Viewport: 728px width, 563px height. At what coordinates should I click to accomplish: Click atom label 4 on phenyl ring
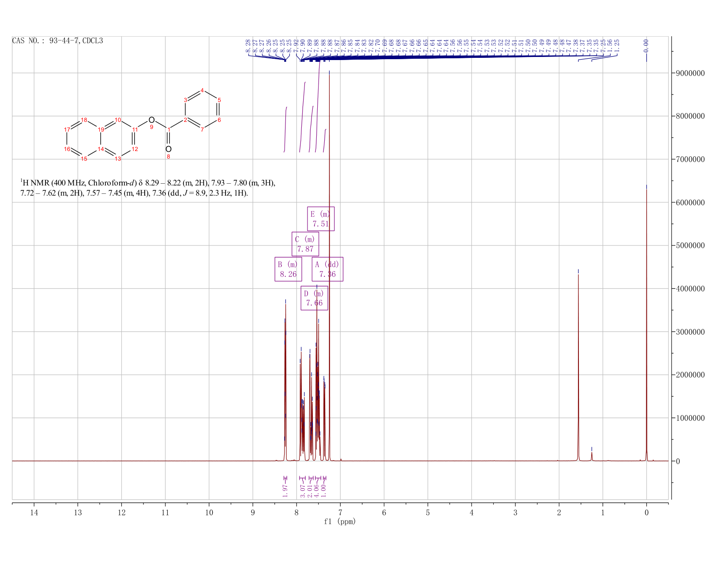click(x=202, y=91)
